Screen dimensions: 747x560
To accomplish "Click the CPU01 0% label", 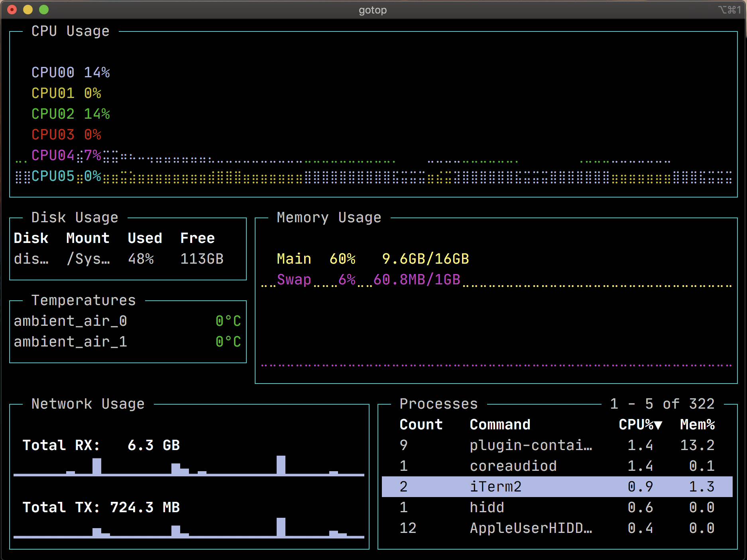I will [x=66, y=93].
